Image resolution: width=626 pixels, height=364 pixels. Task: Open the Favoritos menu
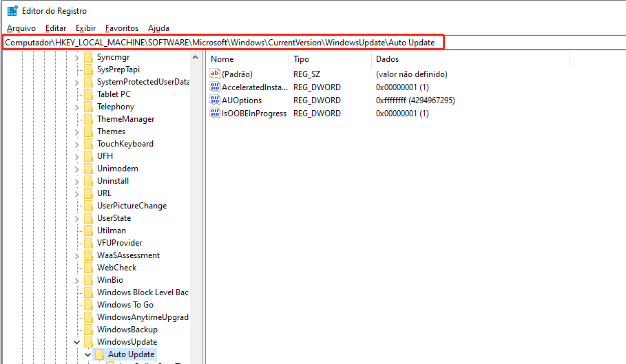122,28
